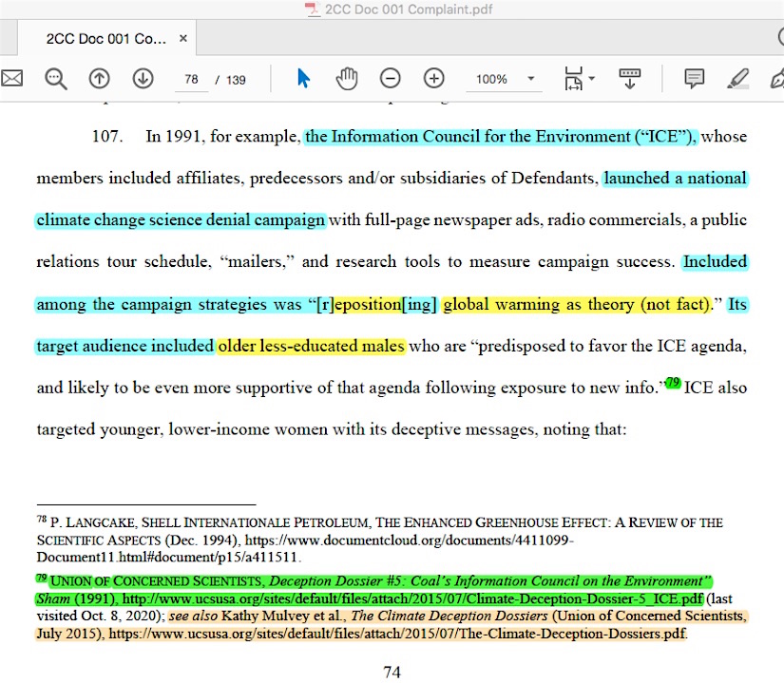
Task: Select the highlighter pen tool
Action: [738, 79]
